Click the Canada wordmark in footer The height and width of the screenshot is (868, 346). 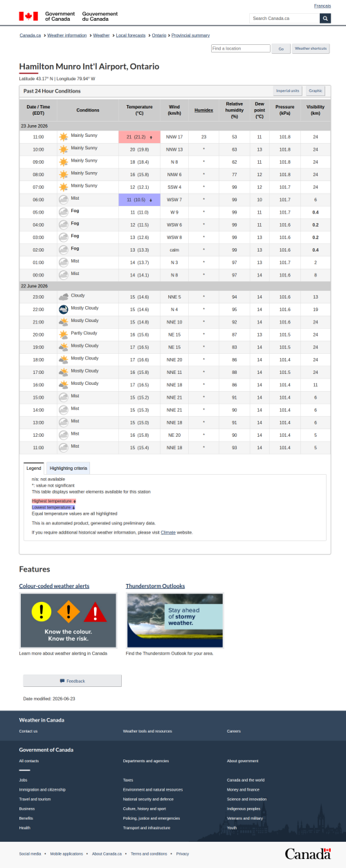pos(307,853)
